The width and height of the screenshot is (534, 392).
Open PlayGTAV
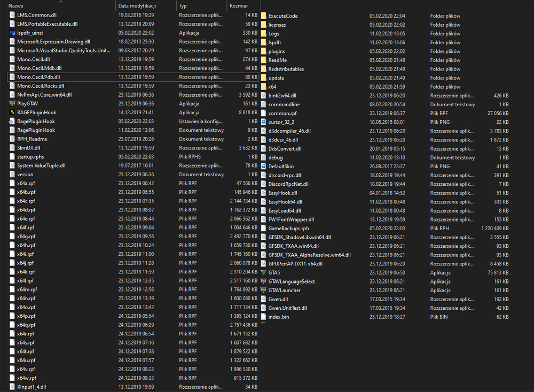tap(25, 104)
